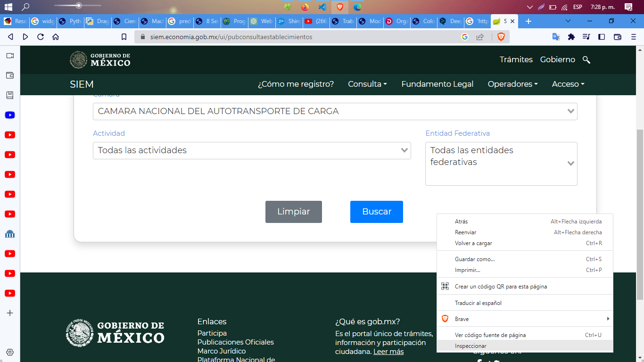This screenshot has height=362, width=644.
Task: Click the 'Buscar' button
Action: pos(376,212)
